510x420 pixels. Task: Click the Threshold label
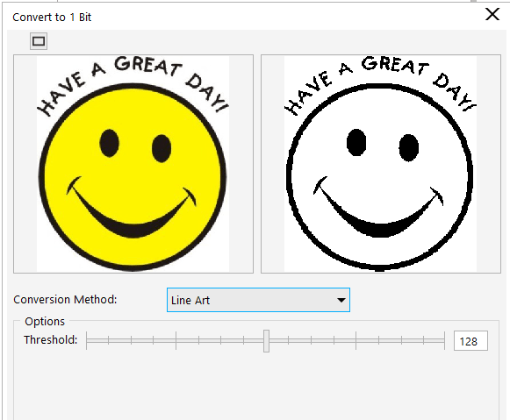(x=51, y=339)
